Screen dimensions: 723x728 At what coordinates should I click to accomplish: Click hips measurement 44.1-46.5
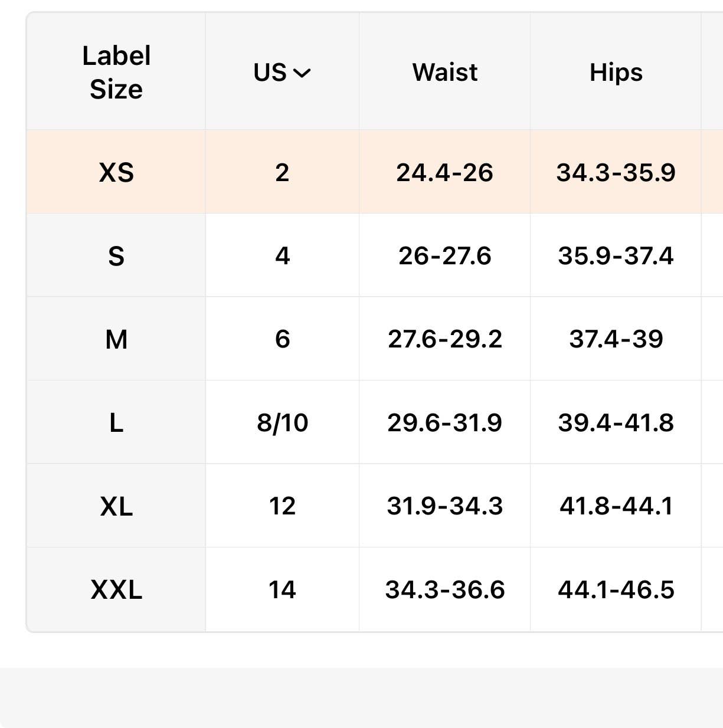coord(616,589)
